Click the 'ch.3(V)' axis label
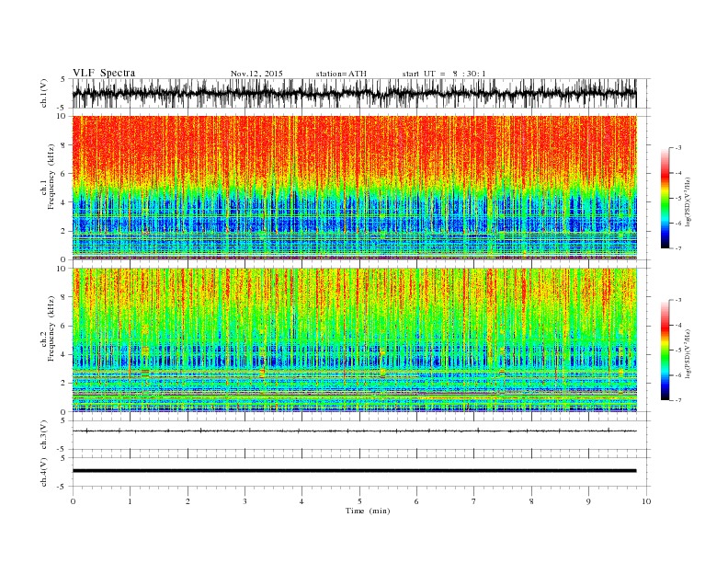Screen dimensions: 728x563 coord(43,434)
